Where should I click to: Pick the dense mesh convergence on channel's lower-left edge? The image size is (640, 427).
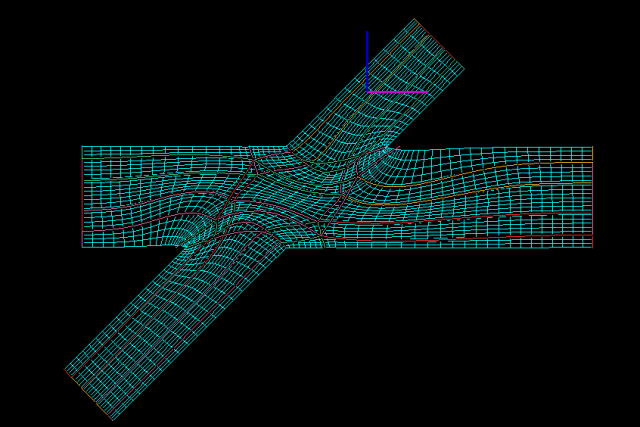click(x=187, y=244)
